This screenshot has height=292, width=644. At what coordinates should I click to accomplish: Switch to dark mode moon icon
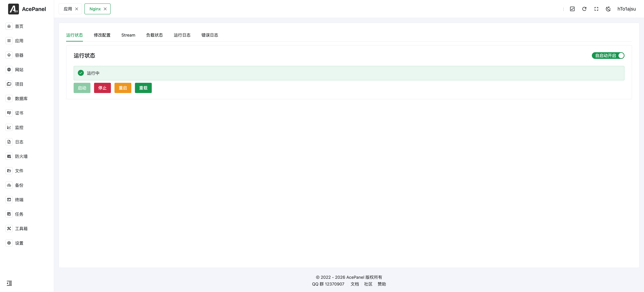[x=608, y=9]
